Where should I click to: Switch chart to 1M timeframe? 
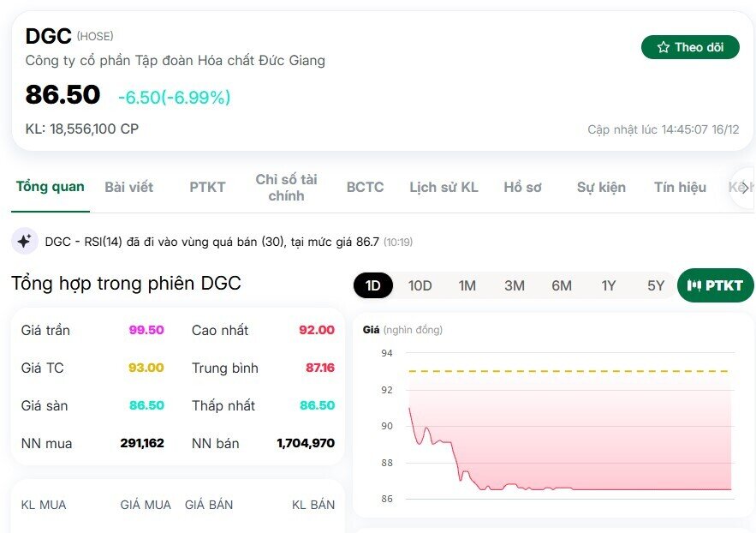pos(467,285)
